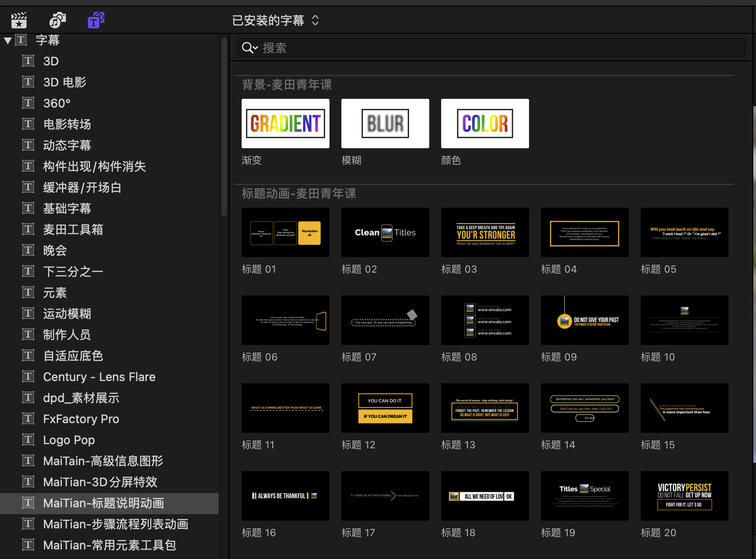Screen dimensions: 756x559
Task: Choose the 标题 18 thumbnail
Action: [x=485, y=496]
